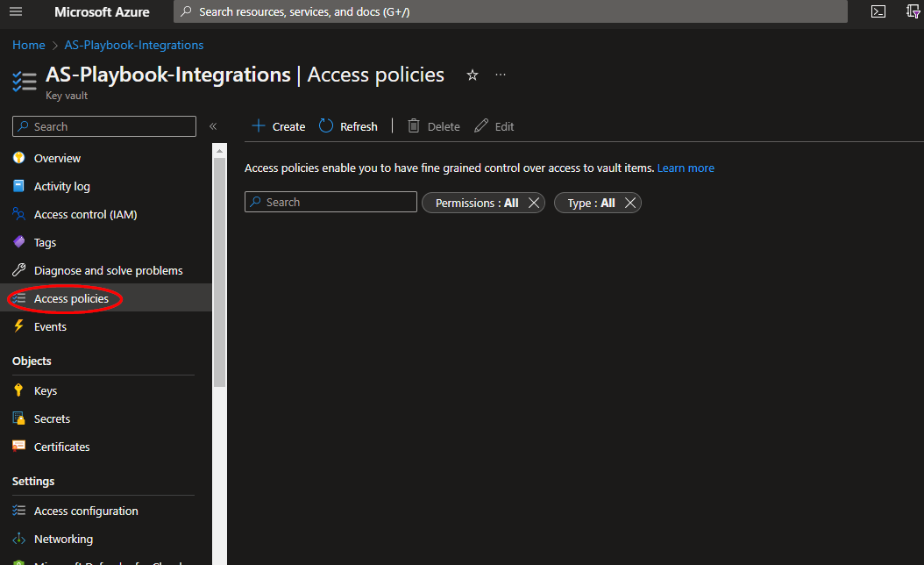Click the Tags purple tag icon
The height and width of the screenshot is (565, 924).
19,242
